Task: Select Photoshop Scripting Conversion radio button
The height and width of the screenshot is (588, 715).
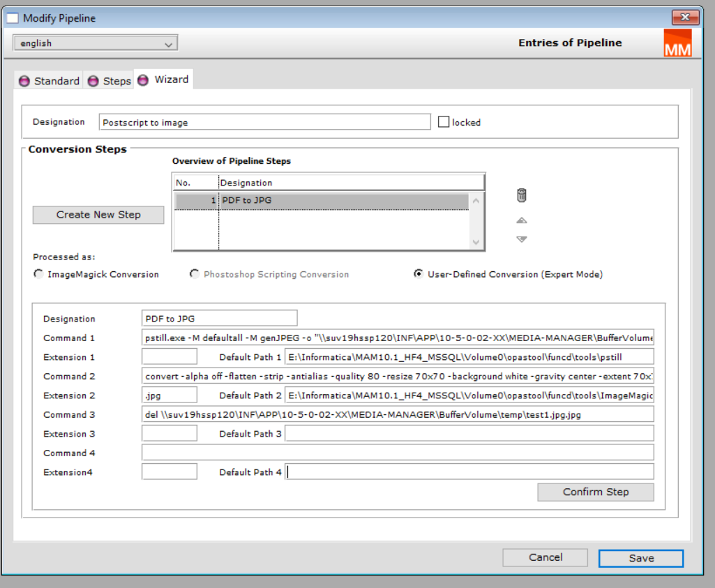Action: coord(195,274)
